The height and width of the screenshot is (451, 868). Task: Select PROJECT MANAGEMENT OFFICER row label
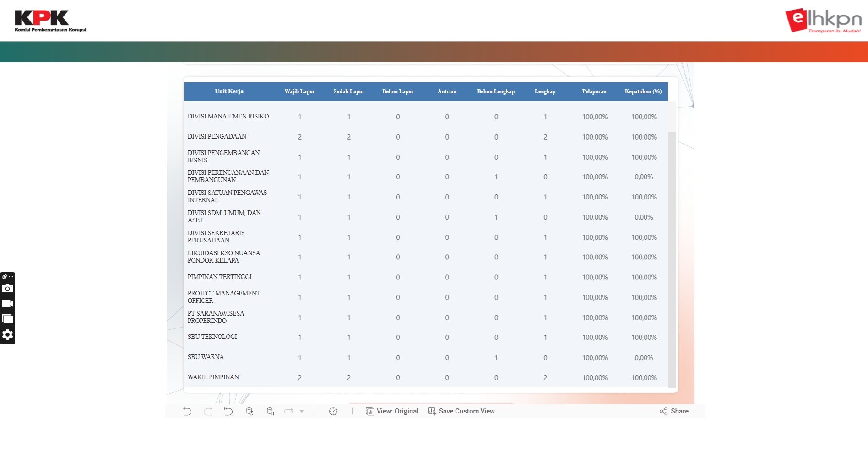[x=224, y=297]
